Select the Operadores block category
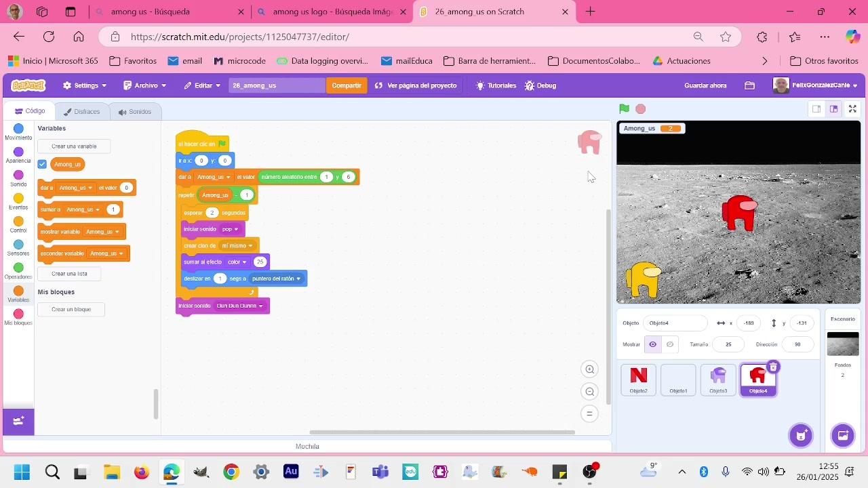The width and height of the screenshot is (868, 488). [x=18, y=272]
